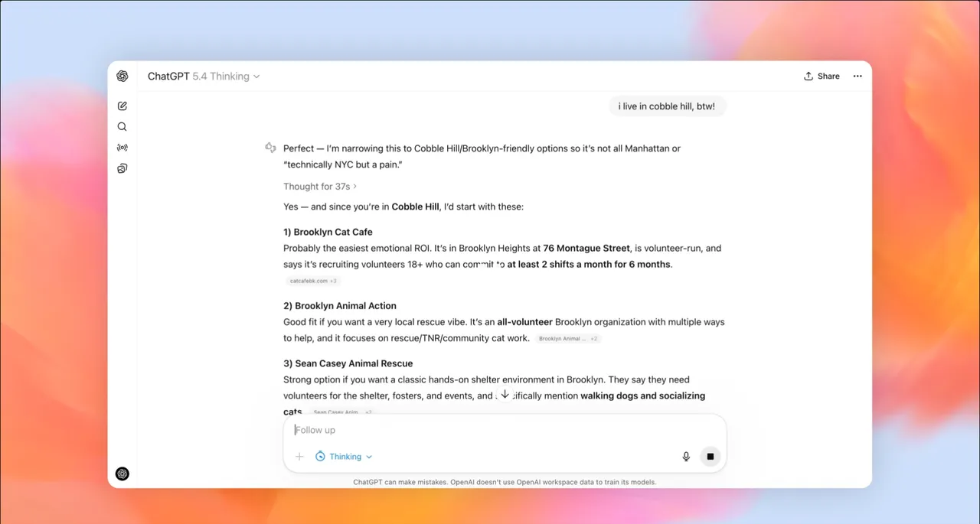The image size is (980, 524).
Task: Click the microphone dictation icon
Action: point(686,457)
